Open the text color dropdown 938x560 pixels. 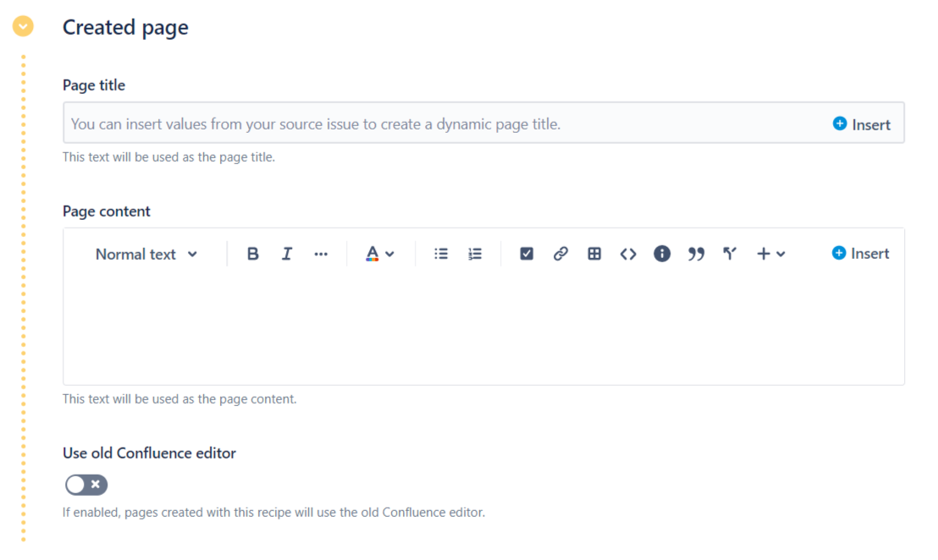point(380,254)
